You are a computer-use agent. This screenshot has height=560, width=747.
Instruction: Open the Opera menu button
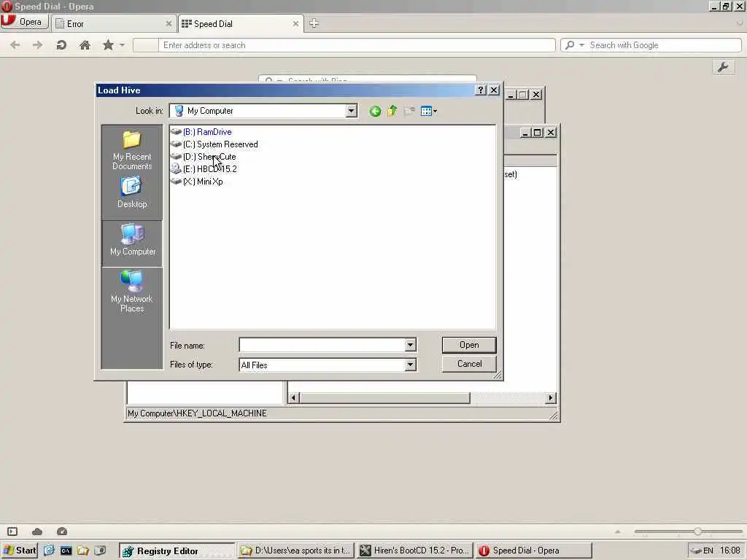(24, 22)
